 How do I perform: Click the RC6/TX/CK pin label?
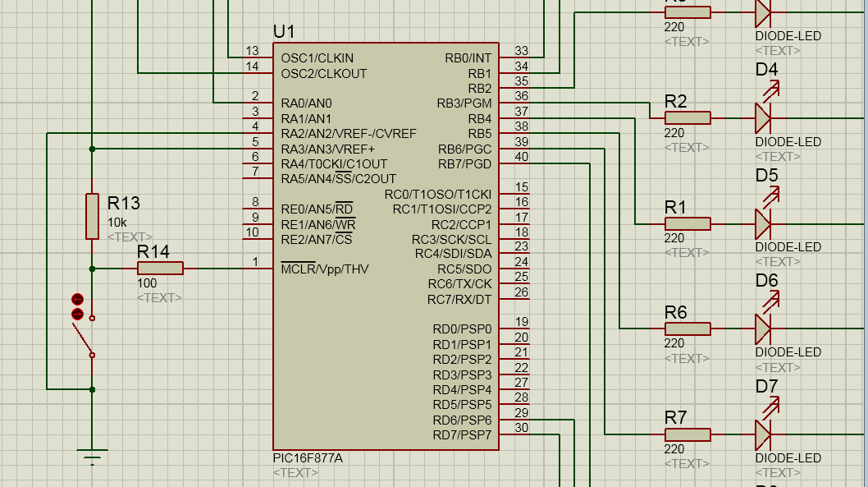coord(459,283)
